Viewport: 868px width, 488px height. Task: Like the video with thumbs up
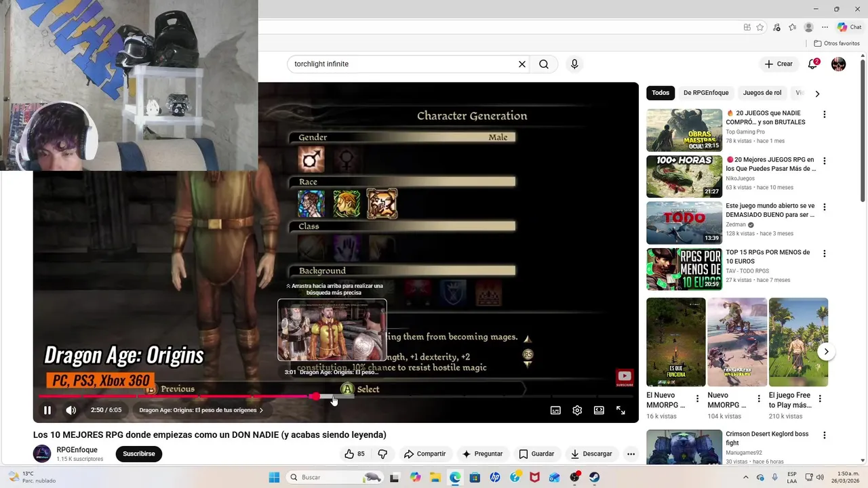pyautogui.click(x=355, y=454)
